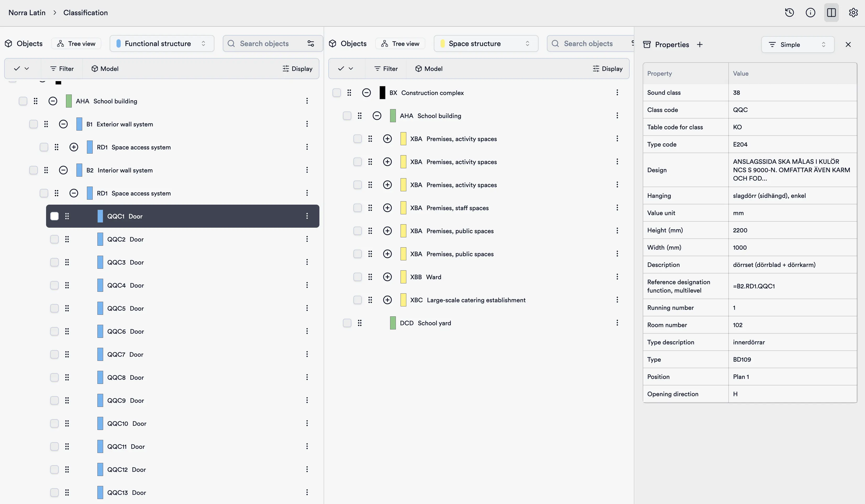
Task: Switch right panel Tree view mode
Action: 400,44
